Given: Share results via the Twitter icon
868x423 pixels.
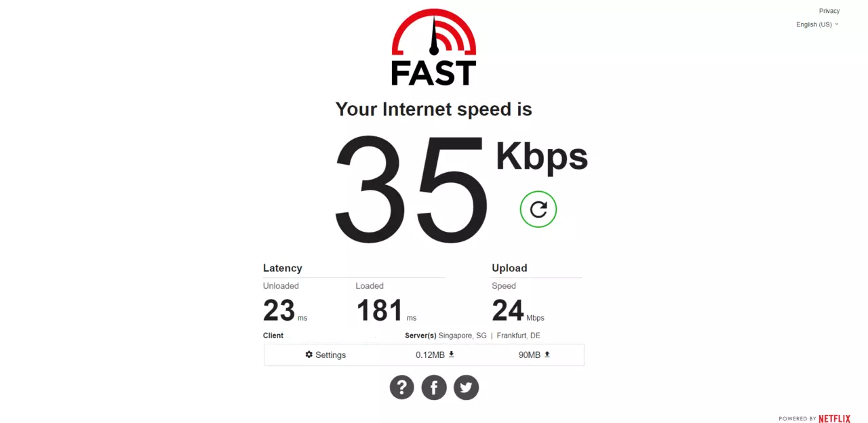Looking at the screenshot, I should point(466,387).
